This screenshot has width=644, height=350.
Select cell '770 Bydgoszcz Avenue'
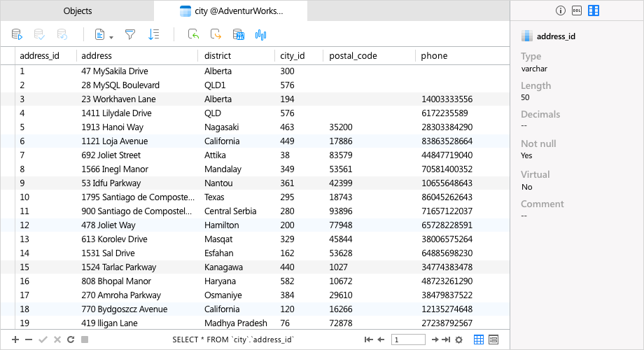coord(124,309)
